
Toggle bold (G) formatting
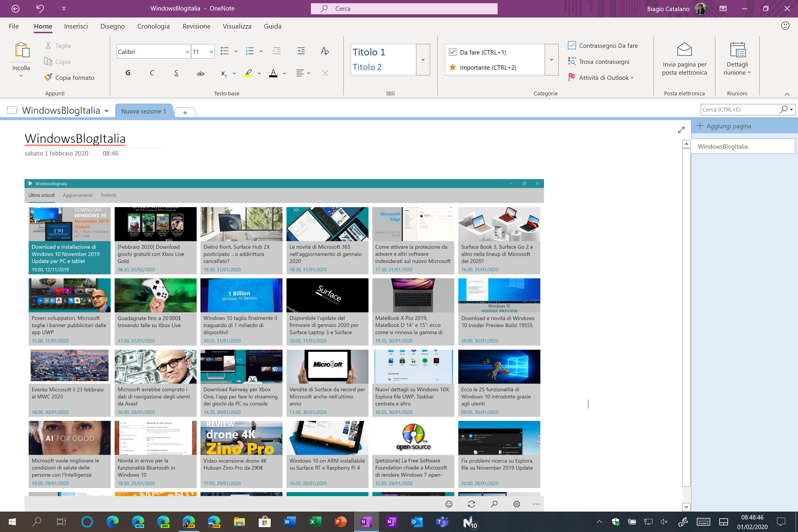pos(128,73)
